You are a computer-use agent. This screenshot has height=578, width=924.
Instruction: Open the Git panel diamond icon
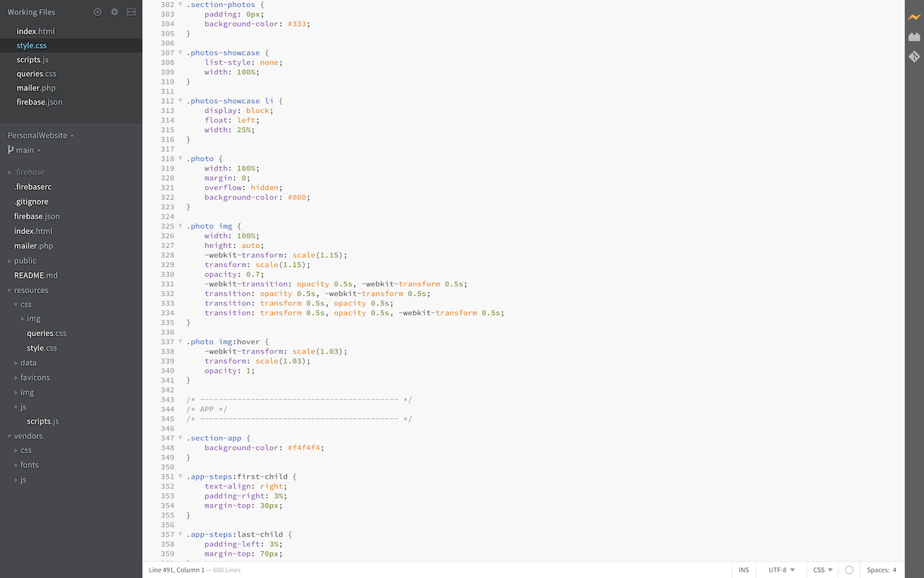pyautogui.click(x=914, y=56)
